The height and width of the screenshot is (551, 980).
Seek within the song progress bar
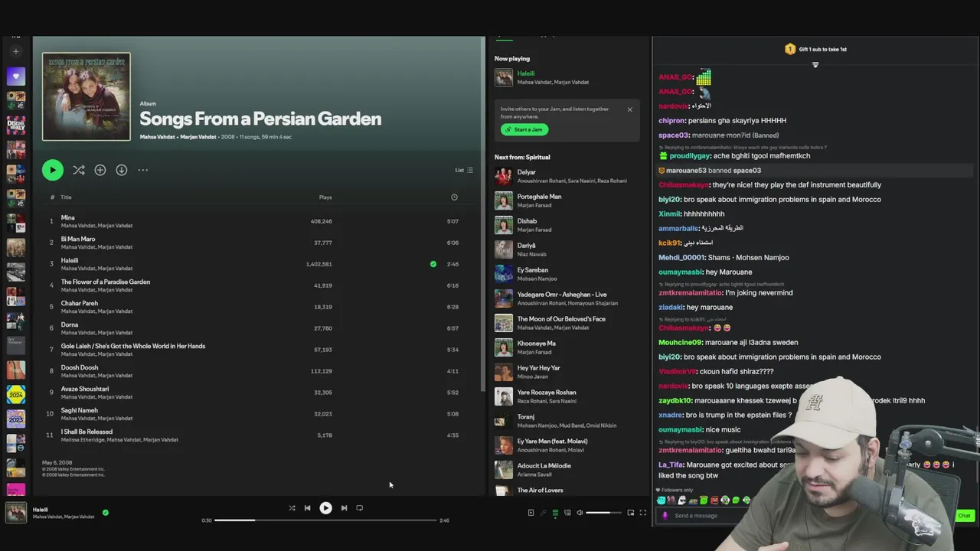click(325, 520)
